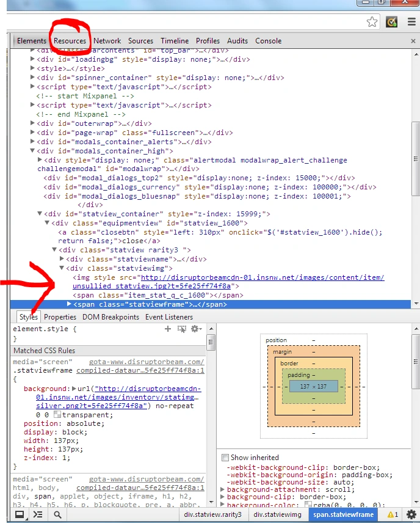Expand computed background-attachment property
Viewport: 420px width, 523px height.
coord(223,489)
